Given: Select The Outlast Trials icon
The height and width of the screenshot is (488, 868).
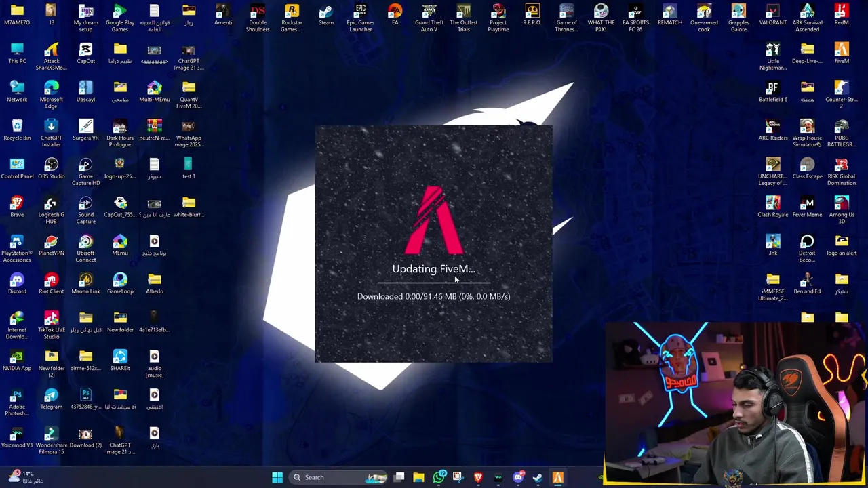Looking at the screenshot, I should click(x=464, y=18).
